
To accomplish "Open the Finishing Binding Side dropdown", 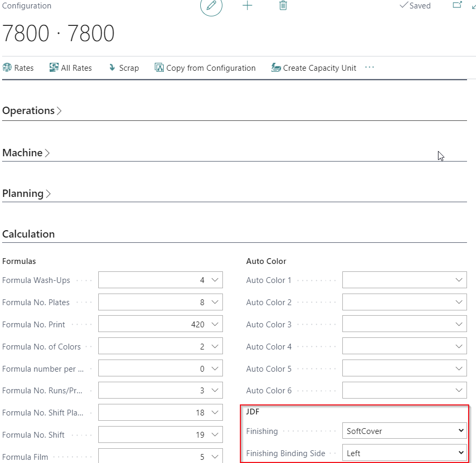I will point(404,453).
